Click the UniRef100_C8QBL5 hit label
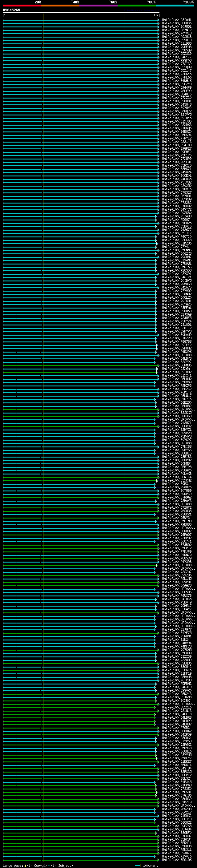Viewport: 197px width, 868px height. (176, 453)
